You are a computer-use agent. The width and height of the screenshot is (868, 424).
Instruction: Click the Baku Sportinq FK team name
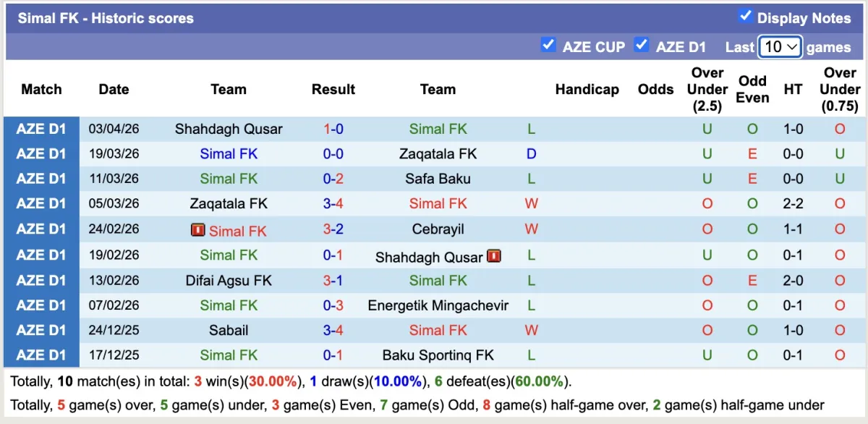438,355
